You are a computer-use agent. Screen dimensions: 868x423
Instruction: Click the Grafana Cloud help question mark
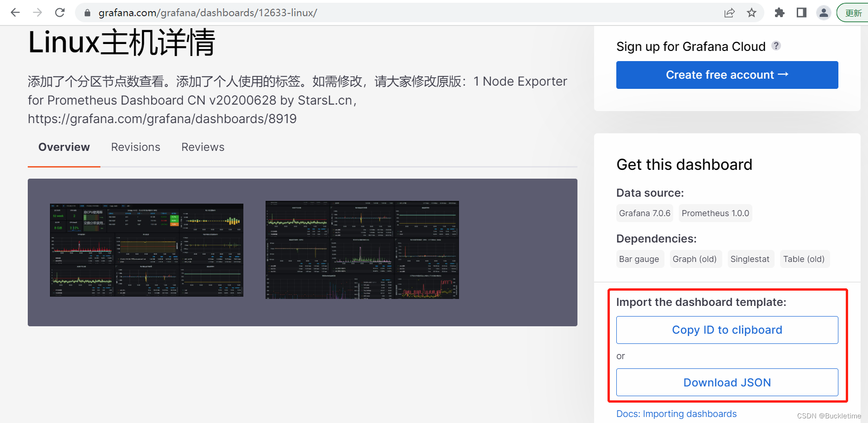pyautogui.click(x=776, y=46)
